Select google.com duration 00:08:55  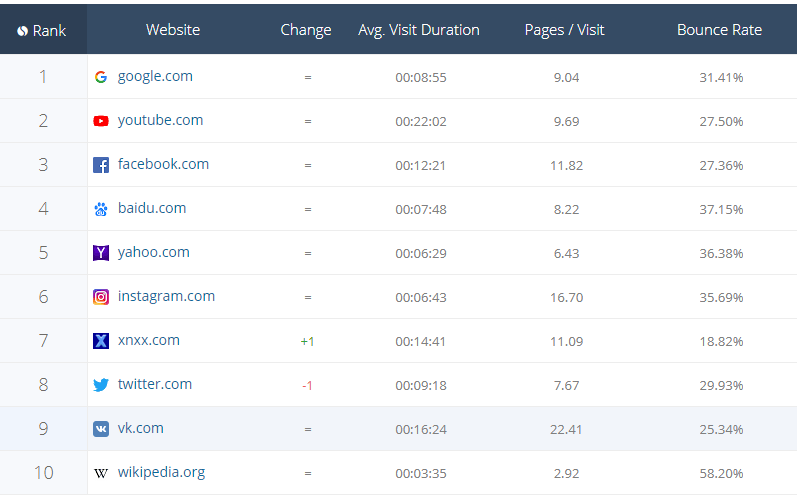[x=421, y=78]
